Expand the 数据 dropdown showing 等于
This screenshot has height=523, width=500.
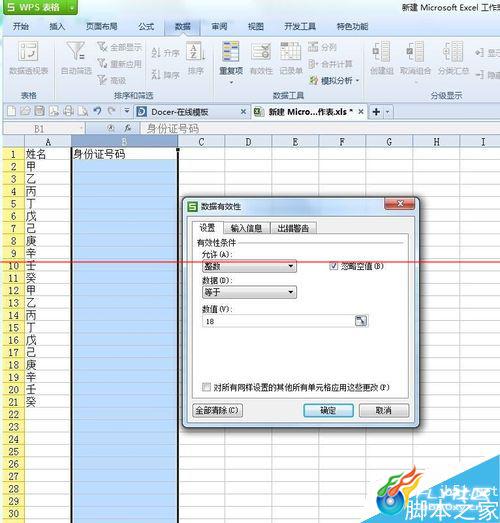tap(249, 292)
